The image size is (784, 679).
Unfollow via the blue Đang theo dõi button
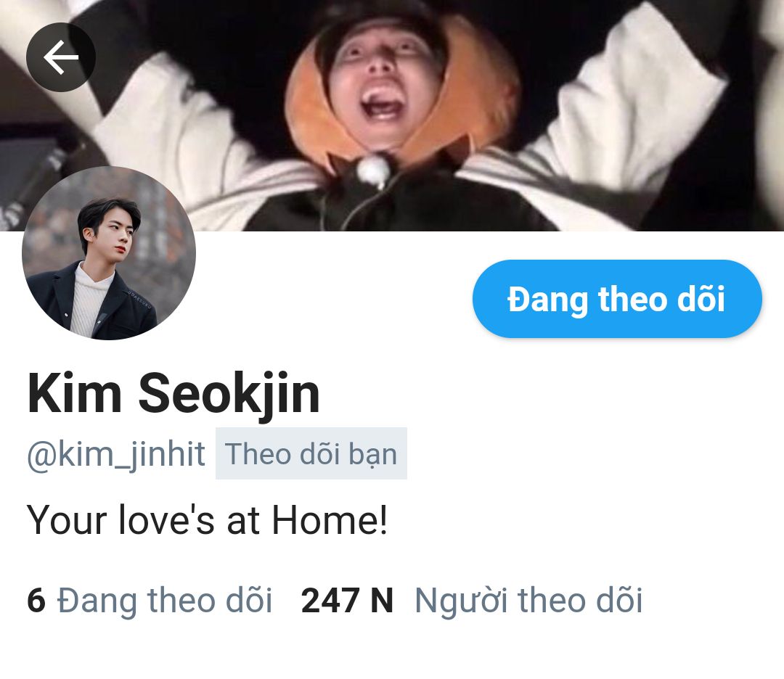[x=617, y=299]
